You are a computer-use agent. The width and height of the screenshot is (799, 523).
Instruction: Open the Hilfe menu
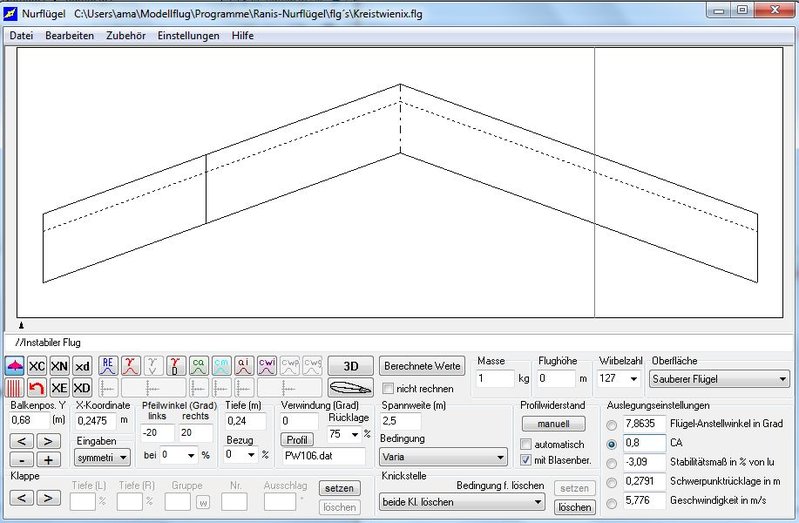click(x=243, y=36)
